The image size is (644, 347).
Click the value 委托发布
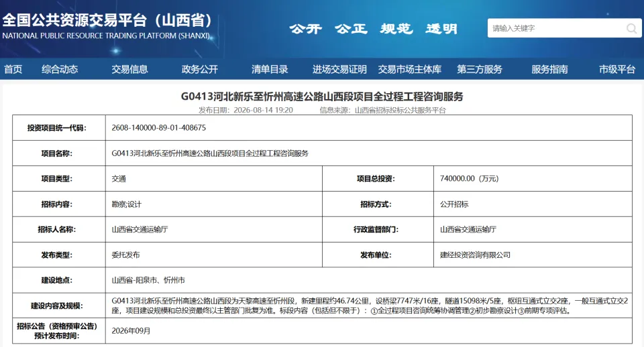tap(125, 255)
